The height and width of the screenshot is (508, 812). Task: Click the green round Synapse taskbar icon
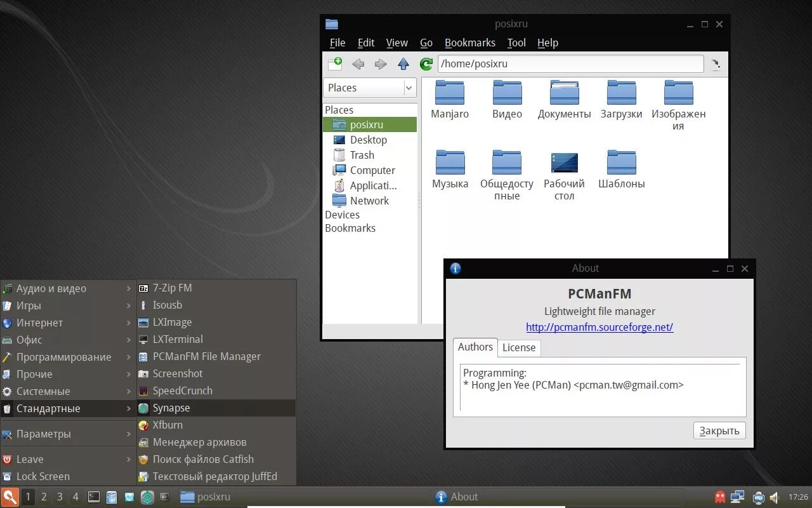(147, 497)
